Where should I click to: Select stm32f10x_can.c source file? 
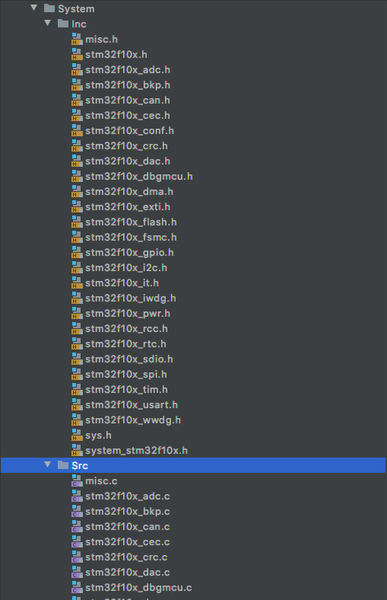click(127, 527)
